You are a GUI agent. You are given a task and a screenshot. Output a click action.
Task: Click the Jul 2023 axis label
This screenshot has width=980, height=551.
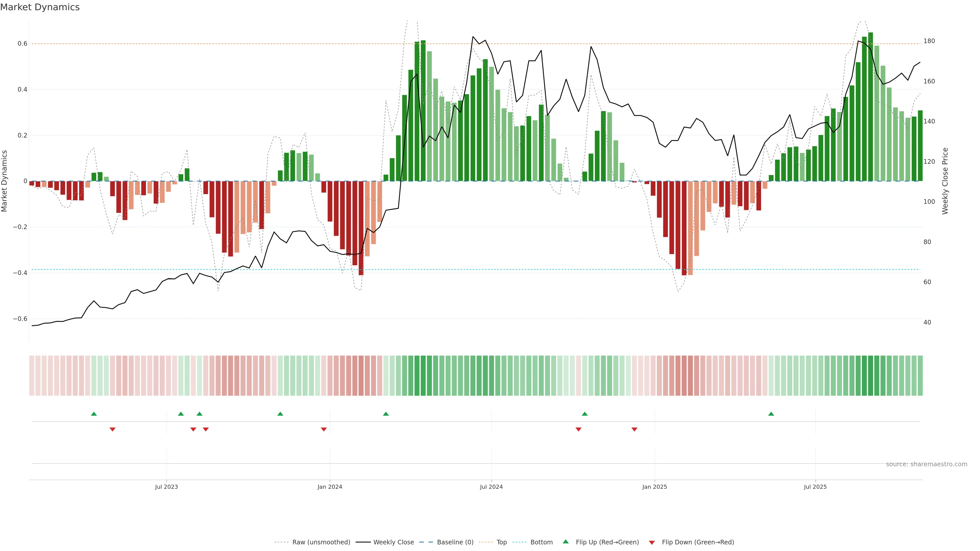166,487
